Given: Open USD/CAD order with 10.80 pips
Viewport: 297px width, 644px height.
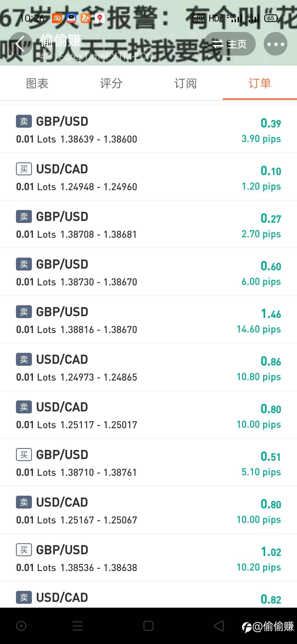Looking at the screenshot, I should pyautogui.click(x=148, y=367).
